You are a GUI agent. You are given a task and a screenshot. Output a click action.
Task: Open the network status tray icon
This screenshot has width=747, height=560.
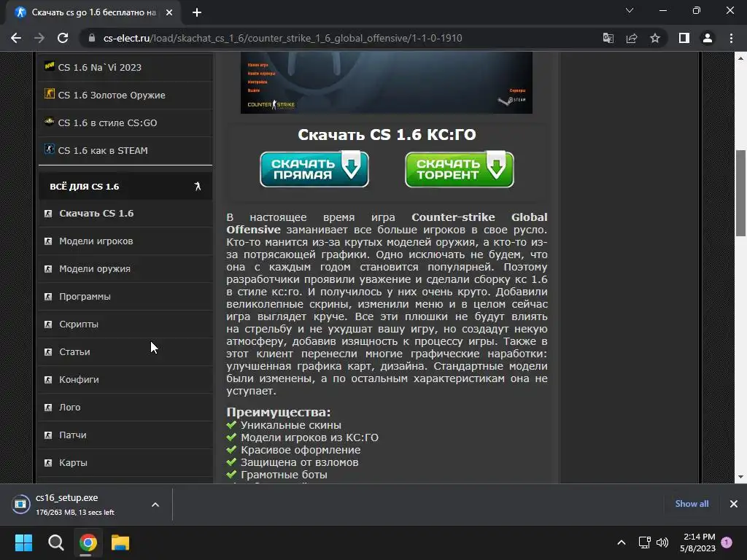click(644, 542)
